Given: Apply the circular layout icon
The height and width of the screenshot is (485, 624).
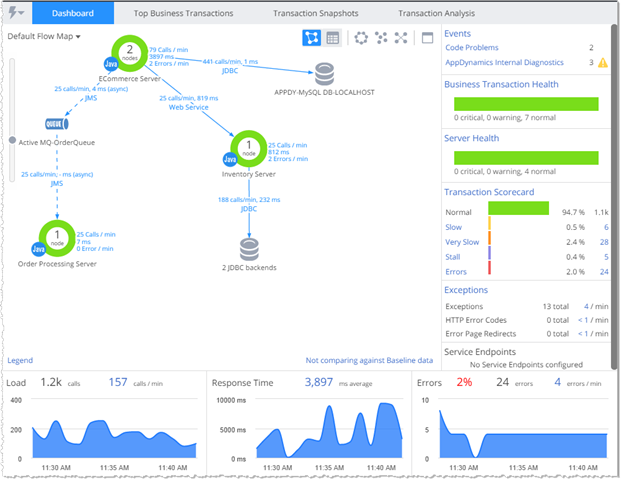Looking at the screenshot, I should click(361, 38).
